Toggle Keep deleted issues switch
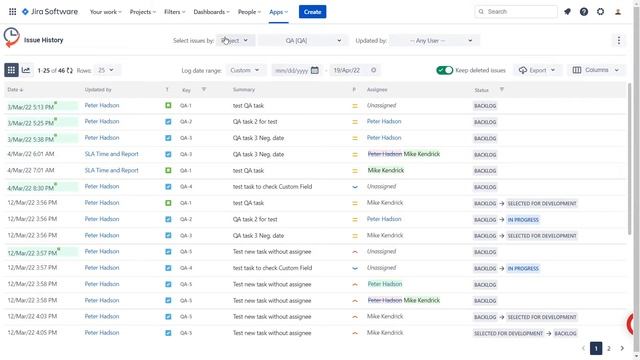 click(444, 70)
